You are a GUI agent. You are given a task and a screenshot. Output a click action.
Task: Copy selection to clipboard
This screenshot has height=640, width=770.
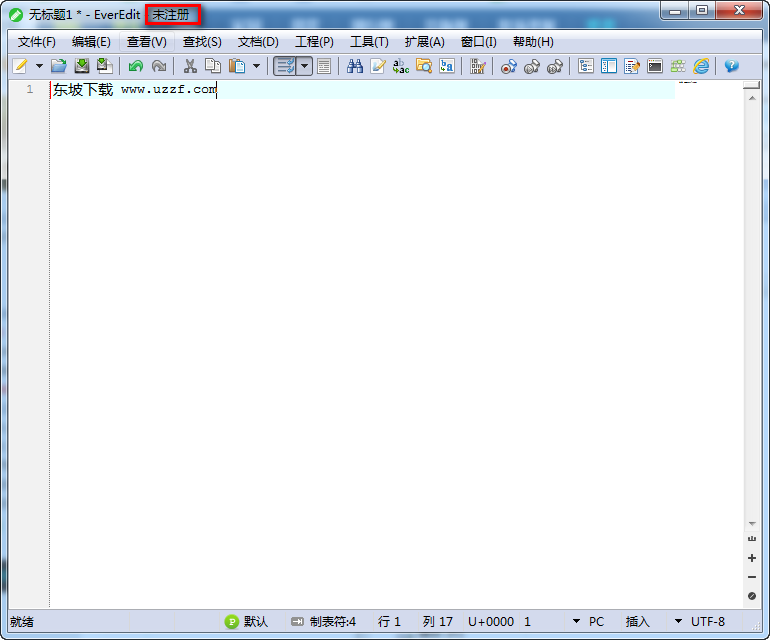(213, 66)
